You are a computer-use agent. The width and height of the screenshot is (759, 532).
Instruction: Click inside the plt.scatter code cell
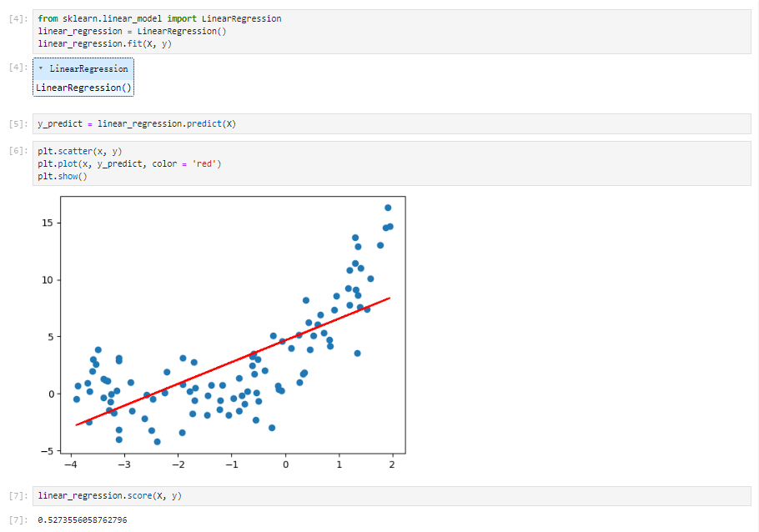click(x=392, y=163)
